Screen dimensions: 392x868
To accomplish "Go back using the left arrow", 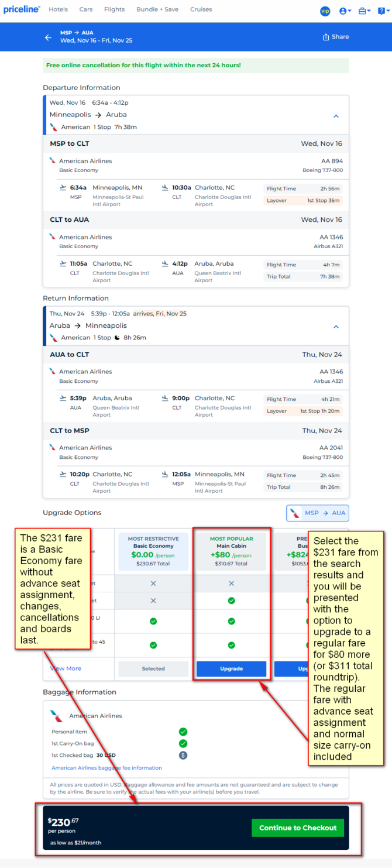I will [49, 37].
